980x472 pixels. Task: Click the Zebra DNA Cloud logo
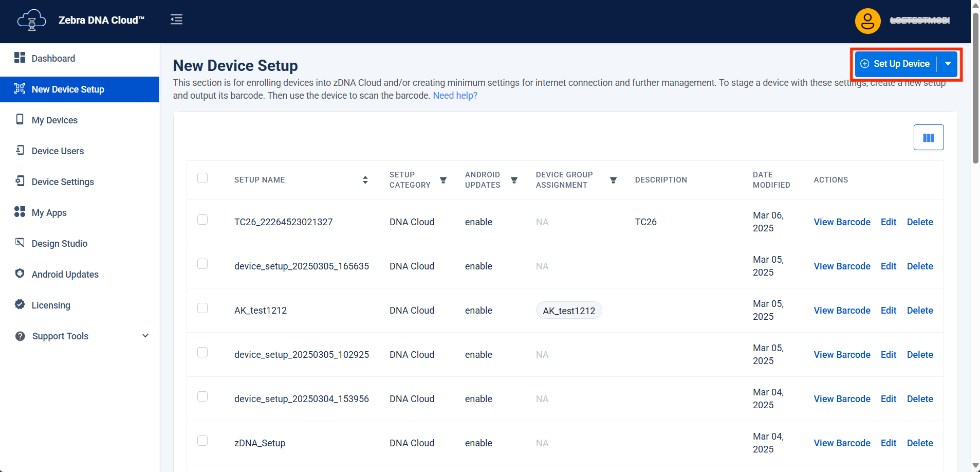[x=32, y=21]
